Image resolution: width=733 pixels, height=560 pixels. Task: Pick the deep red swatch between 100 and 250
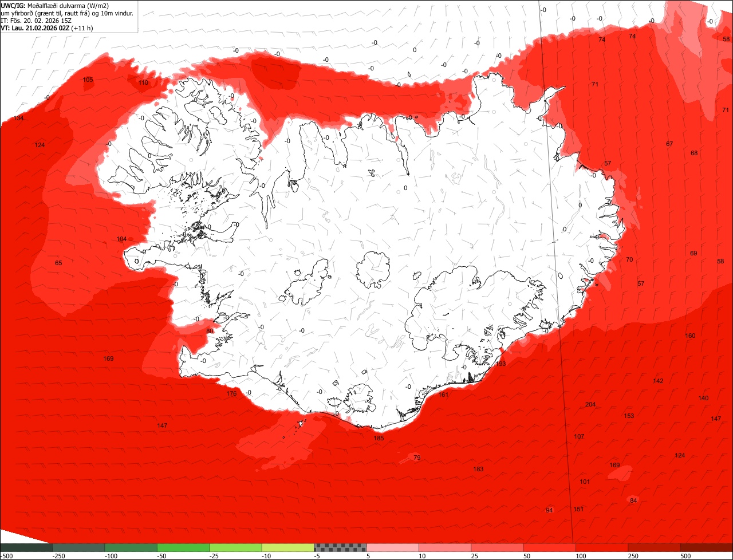[x=602, y=547]
